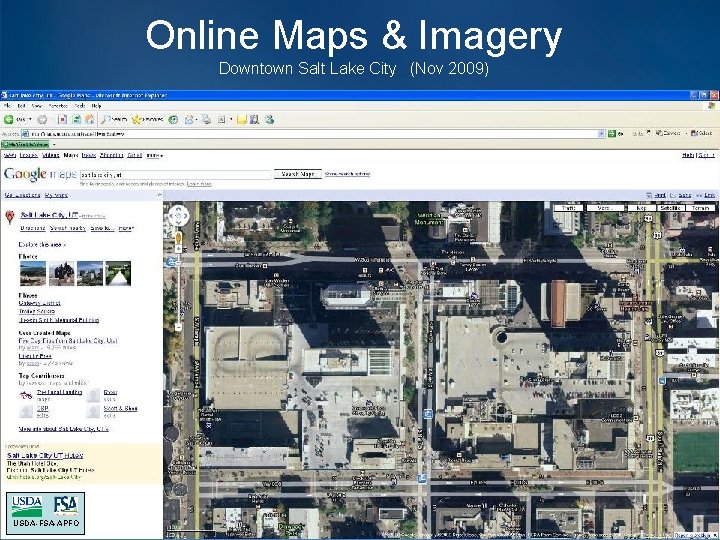
Task: Open dropdown arrow beside the green toolbar button
Action: 54,145
